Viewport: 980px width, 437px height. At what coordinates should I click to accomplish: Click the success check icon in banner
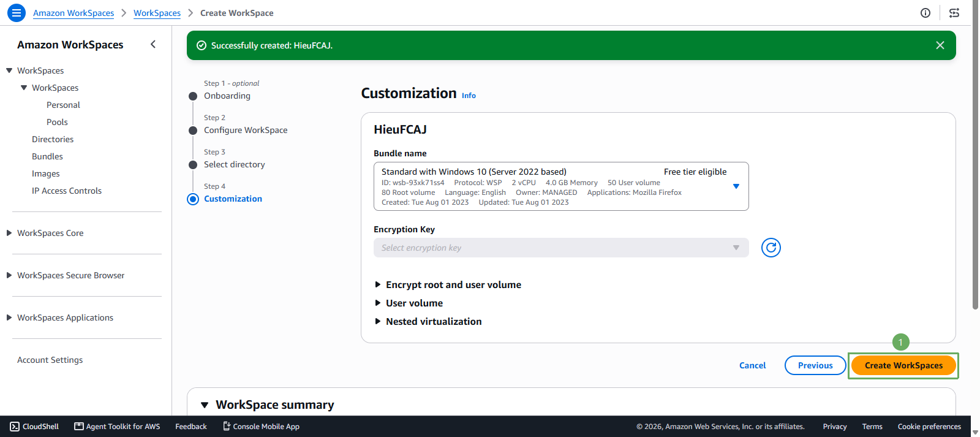tap(202, 45)
